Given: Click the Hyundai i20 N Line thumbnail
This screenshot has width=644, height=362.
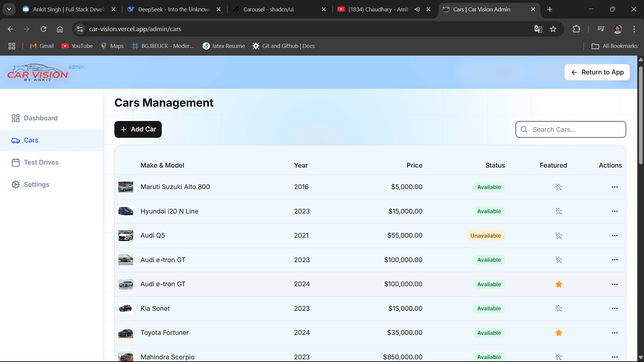Looking at the screenshot, I should point(126,211).
